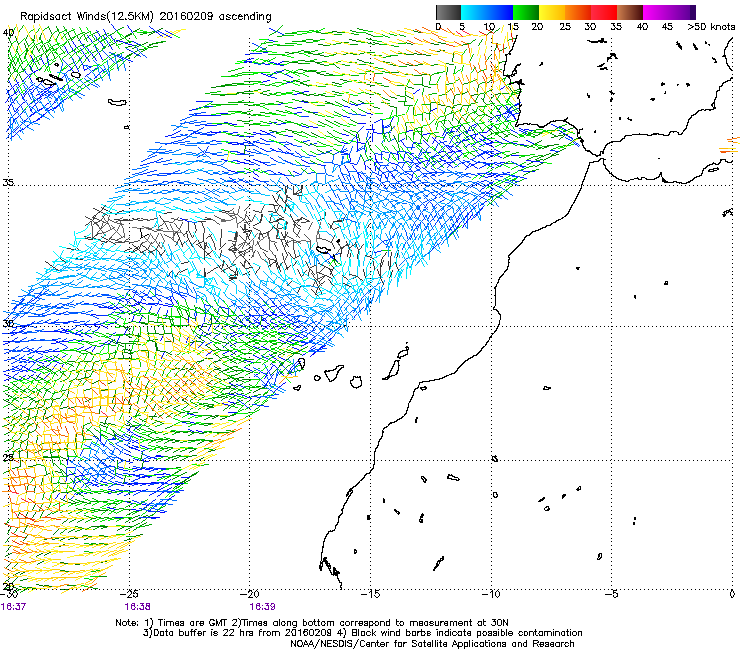740x650 pixels.
Task: Click the gray 0–5 knots legend segment
Action: pyautogui.click(x=448, y=12)
